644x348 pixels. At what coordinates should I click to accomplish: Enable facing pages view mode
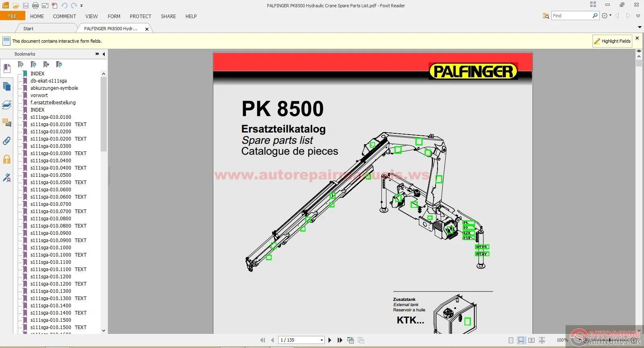(x=531, y=340)
